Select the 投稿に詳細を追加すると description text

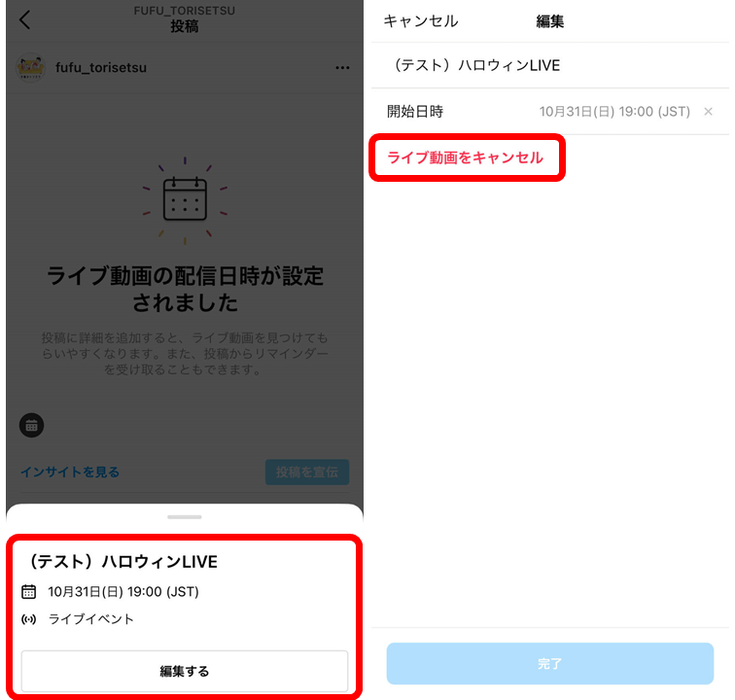tap(185, 354)
